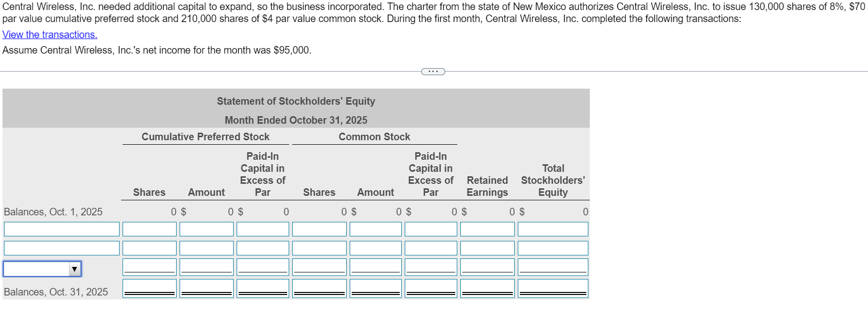Open the View the transactions link
Viewport: 868px width, 310px height.
pyautogui.click(x=50, y=35)
